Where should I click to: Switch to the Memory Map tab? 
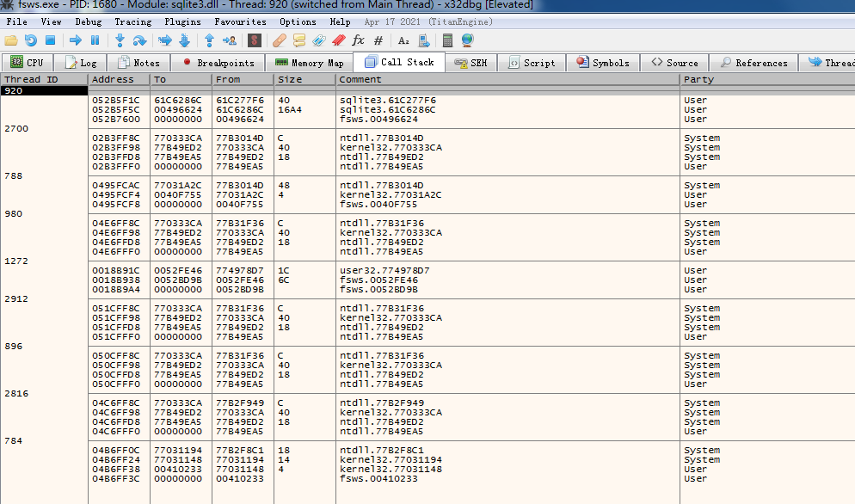[309, 63]
